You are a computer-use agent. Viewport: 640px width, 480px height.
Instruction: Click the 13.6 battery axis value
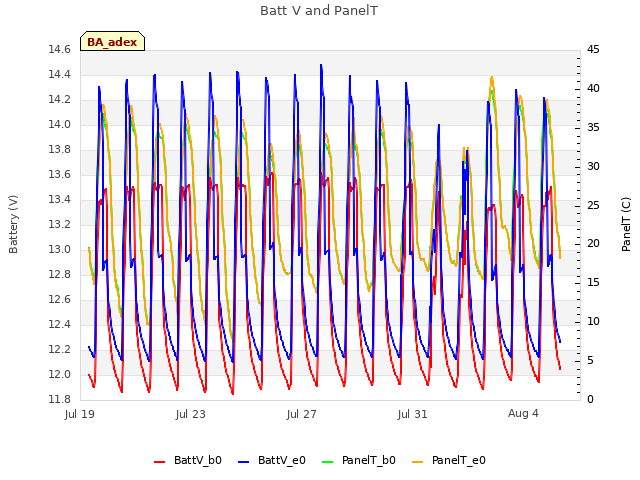tap(60, 175)
